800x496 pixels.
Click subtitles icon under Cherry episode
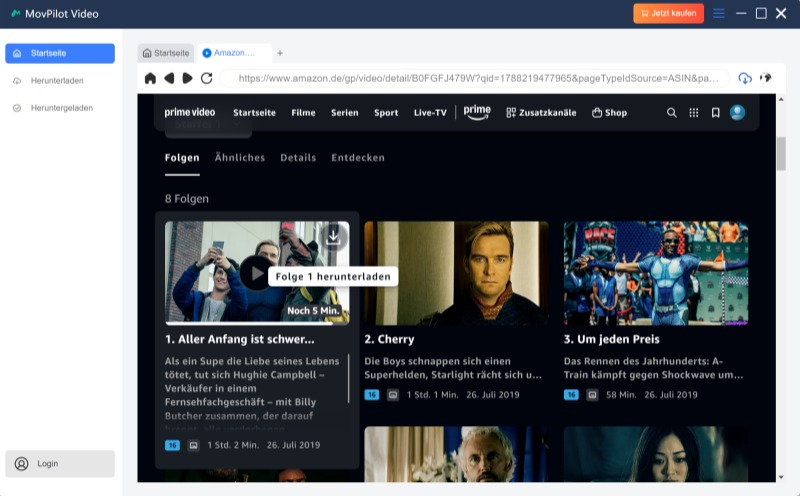392,394
